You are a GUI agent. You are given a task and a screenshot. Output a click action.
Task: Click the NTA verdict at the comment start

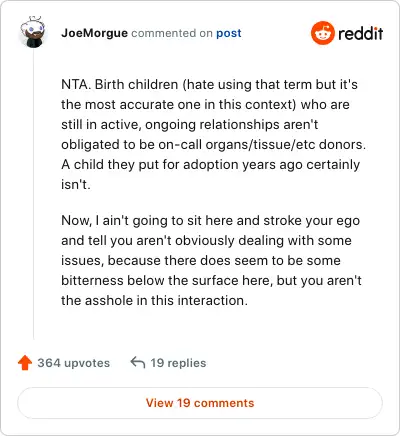75,84
